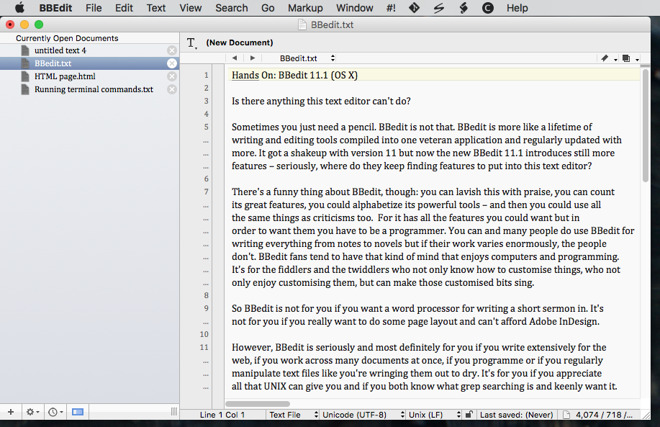
Task: Select Running terminal commands.txt document
Action: [x=89, y=90]
